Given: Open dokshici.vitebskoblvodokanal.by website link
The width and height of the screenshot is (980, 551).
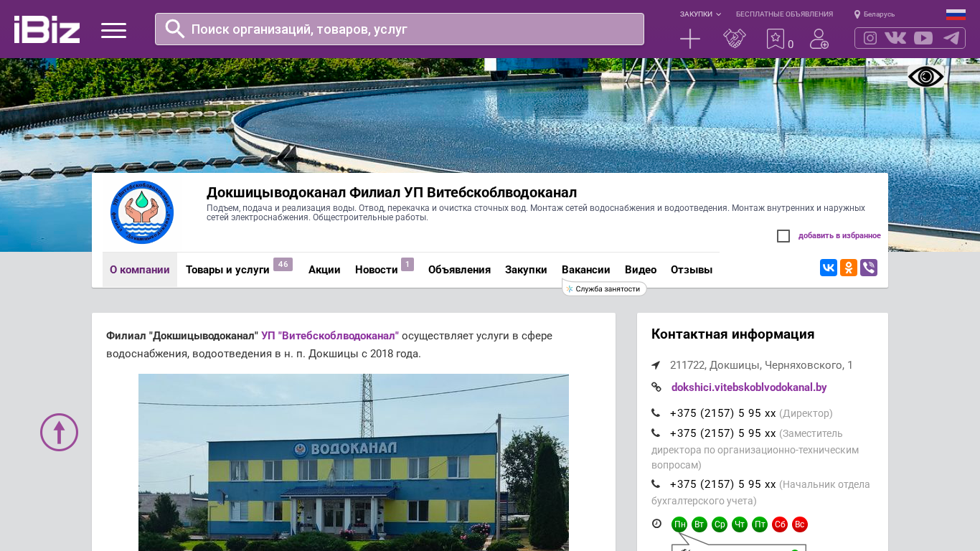Looking at the screenshot, I should (749, 387).
